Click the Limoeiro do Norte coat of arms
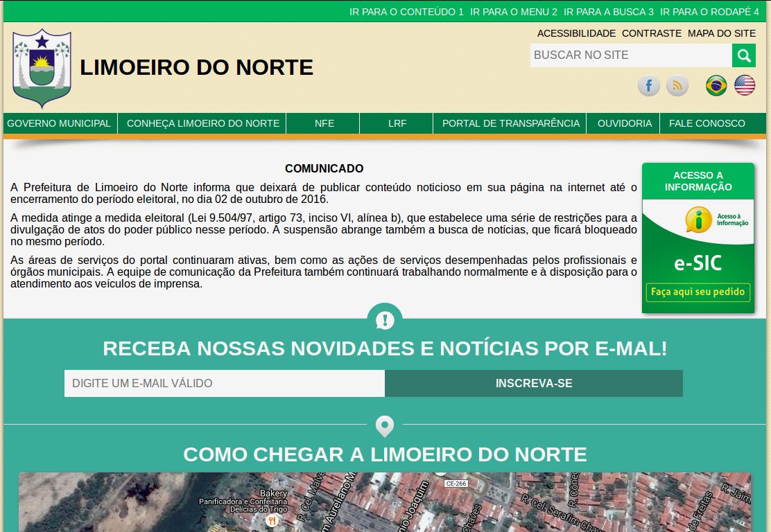The width and height of the screenshot is (771, 532). tap(42, 68)
